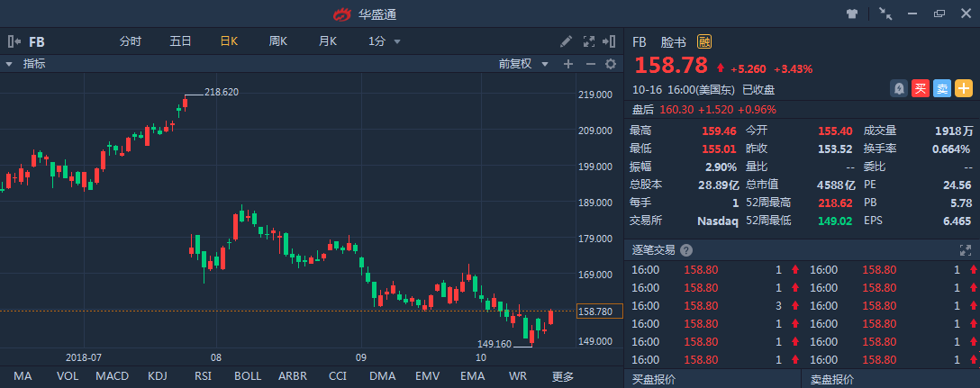Screen dimensions: 980x388
Task: Click the 盘后 after-hours price 160.30
Action: [x=676, y=109]
